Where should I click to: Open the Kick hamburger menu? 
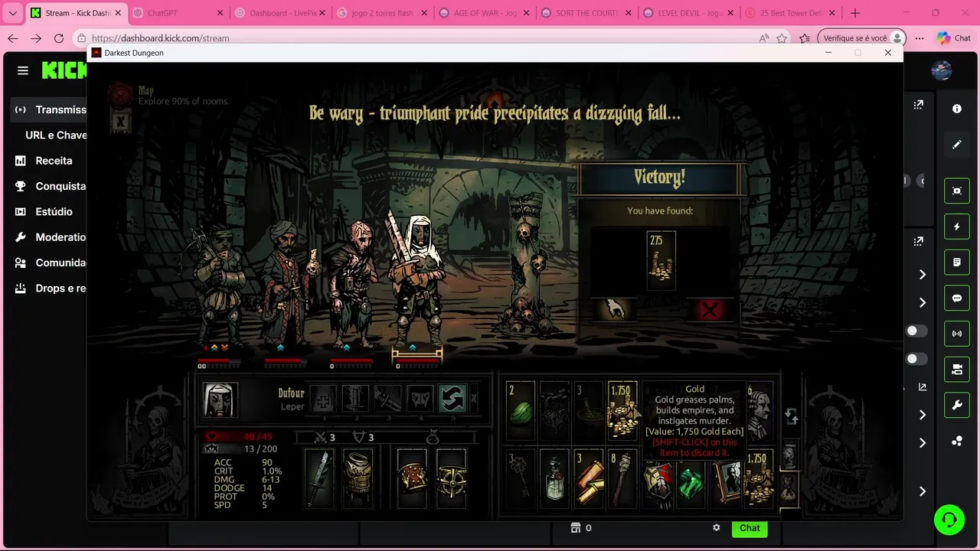tap(23, 70)
